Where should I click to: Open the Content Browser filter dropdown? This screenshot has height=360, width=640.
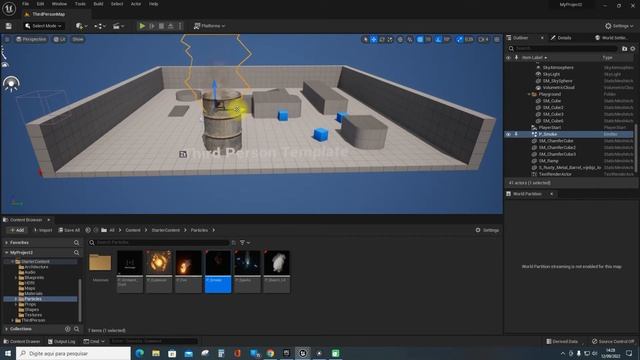pyautogui.click(x=244, y=242)
